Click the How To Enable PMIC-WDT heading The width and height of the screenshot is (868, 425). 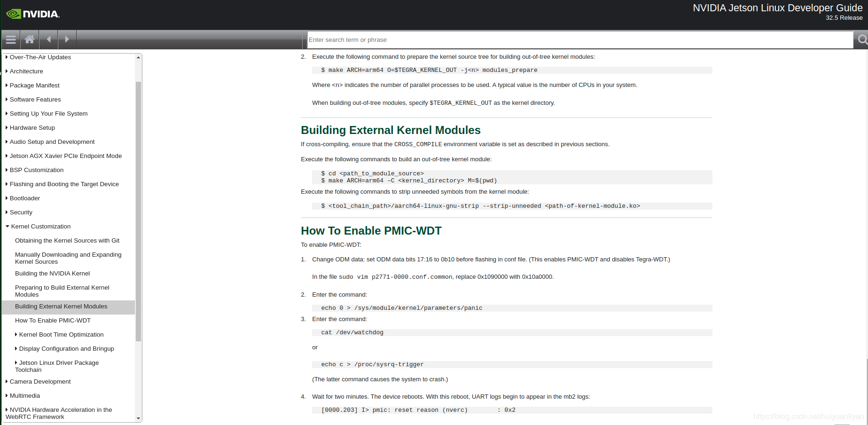click(371, 231)
